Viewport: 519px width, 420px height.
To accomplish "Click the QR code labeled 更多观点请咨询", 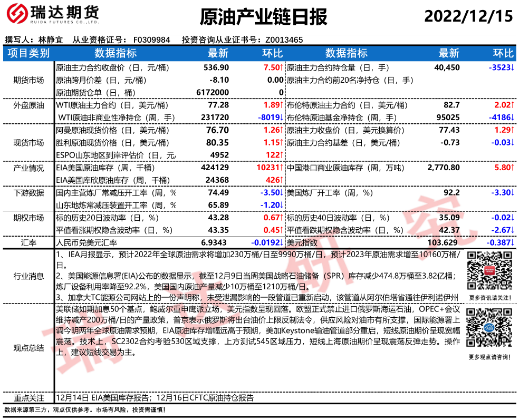I will (x=488, y=329).
